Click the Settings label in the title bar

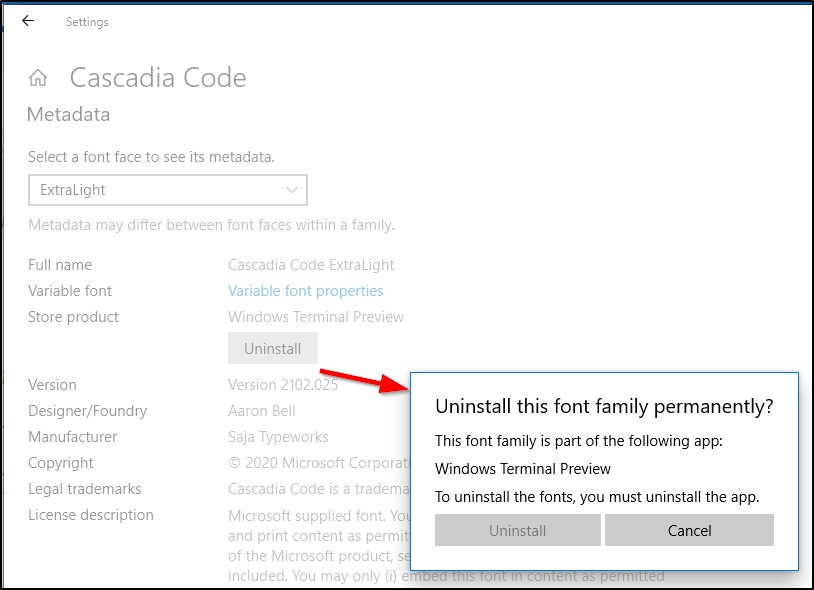coord(87,21)
